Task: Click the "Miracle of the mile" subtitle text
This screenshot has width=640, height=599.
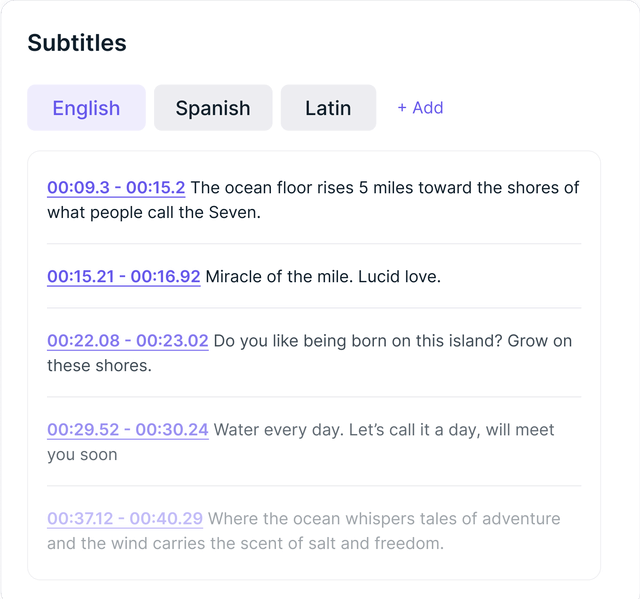Action: click(x=322, y=276)
